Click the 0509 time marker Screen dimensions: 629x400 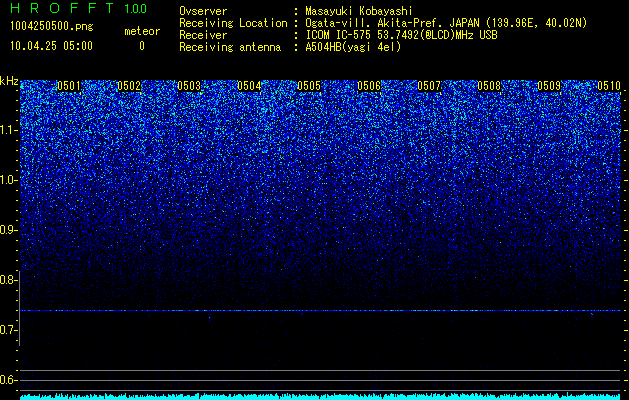(549, 86)
